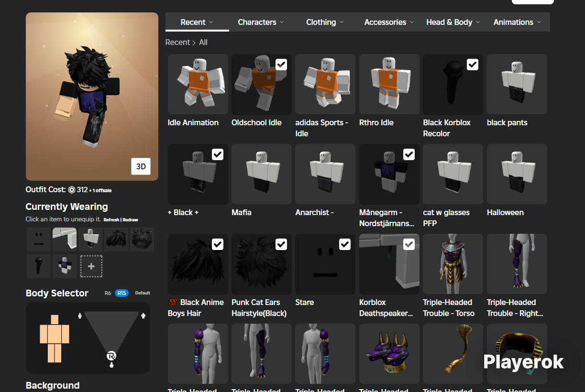Expand the Accessories dropdown
The image size is (585, 392).
click(389, 22)
